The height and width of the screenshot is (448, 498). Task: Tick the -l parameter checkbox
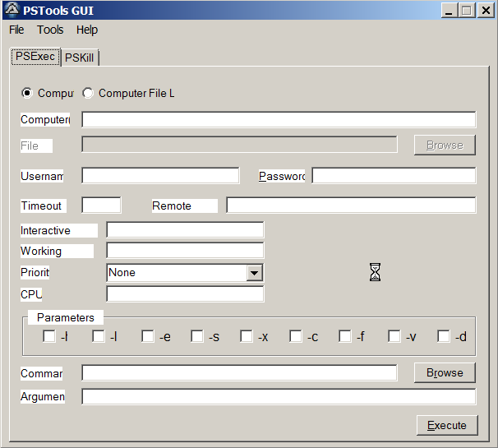point(99,336)
